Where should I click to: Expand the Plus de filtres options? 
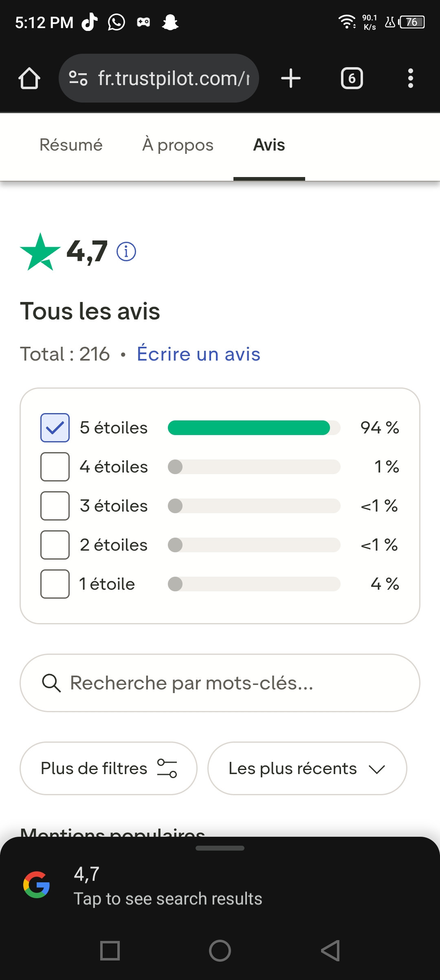point(108,768)
